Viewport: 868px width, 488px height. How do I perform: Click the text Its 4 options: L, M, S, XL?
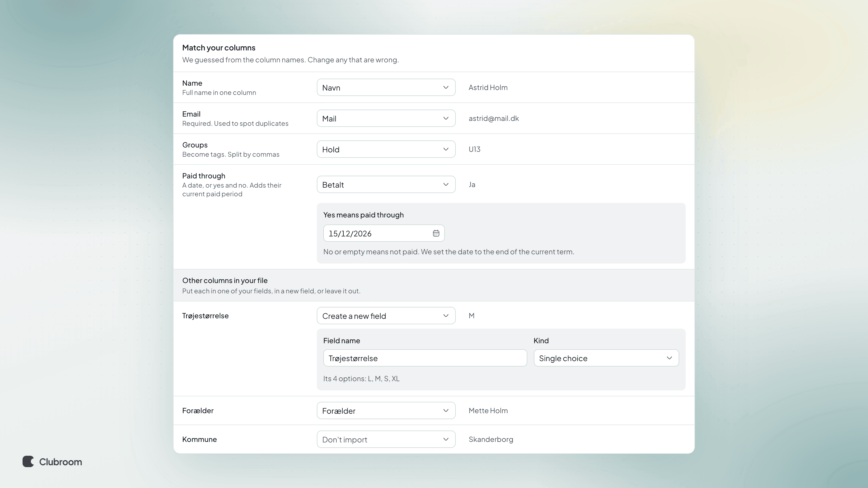pos(361,378)
